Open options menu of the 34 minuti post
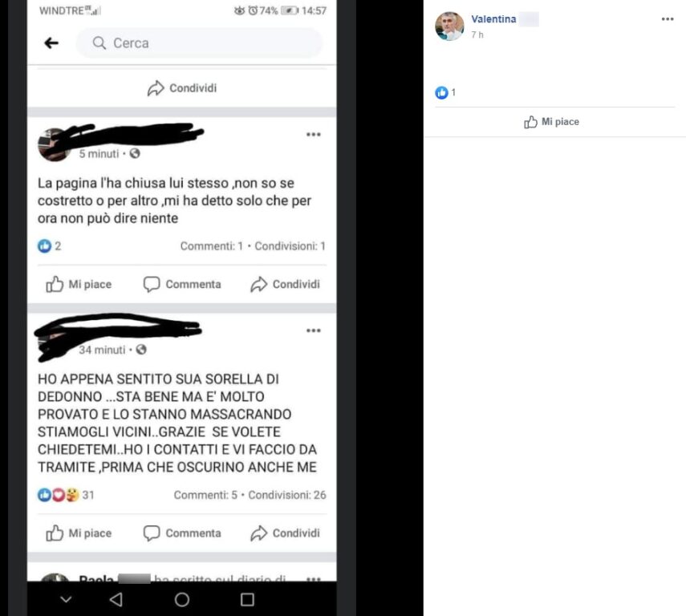The height and width of the screenshot is (616, 686). pos(313,330)
